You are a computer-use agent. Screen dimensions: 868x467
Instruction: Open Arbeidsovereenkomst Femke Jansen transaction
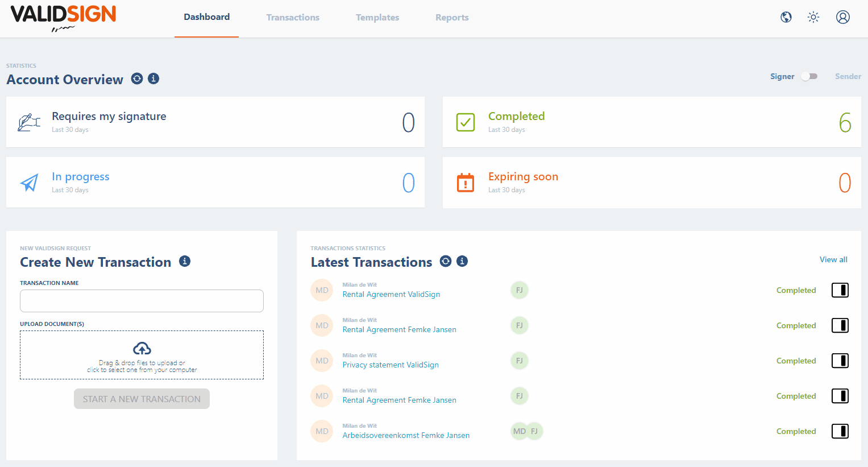406,435
